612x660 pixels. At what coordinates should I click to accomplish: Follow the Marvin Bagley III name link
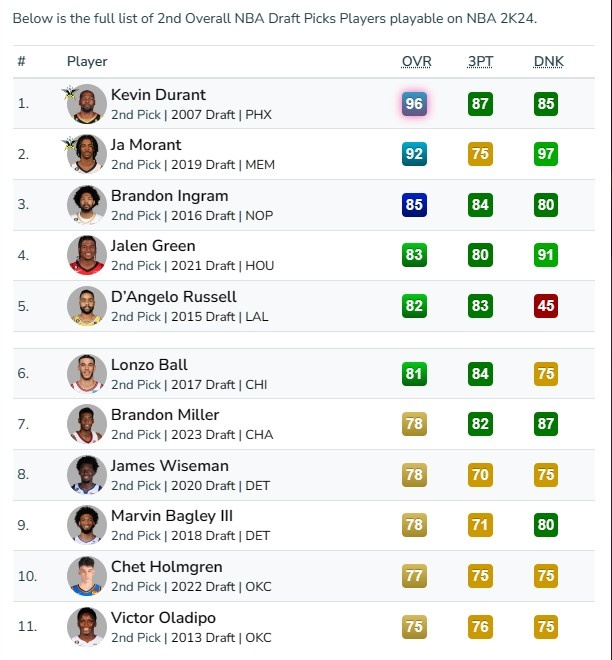[172, 516]
